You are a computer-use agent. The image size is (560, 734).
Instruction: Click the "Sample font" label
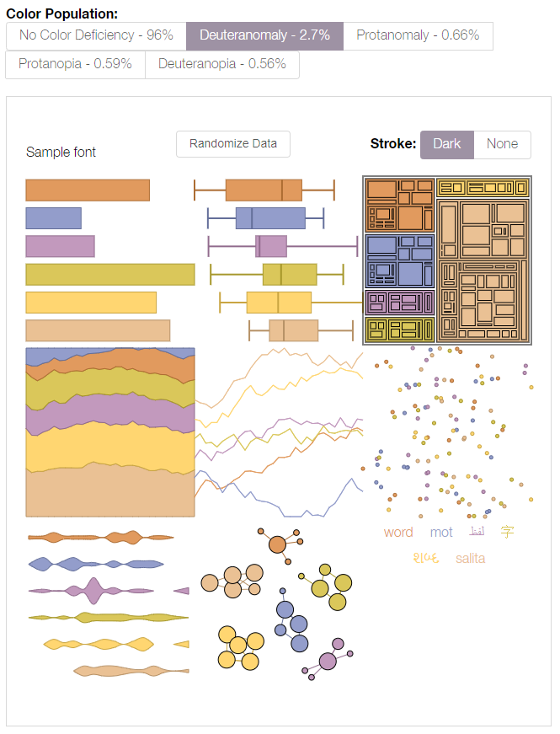pos(60,153)
